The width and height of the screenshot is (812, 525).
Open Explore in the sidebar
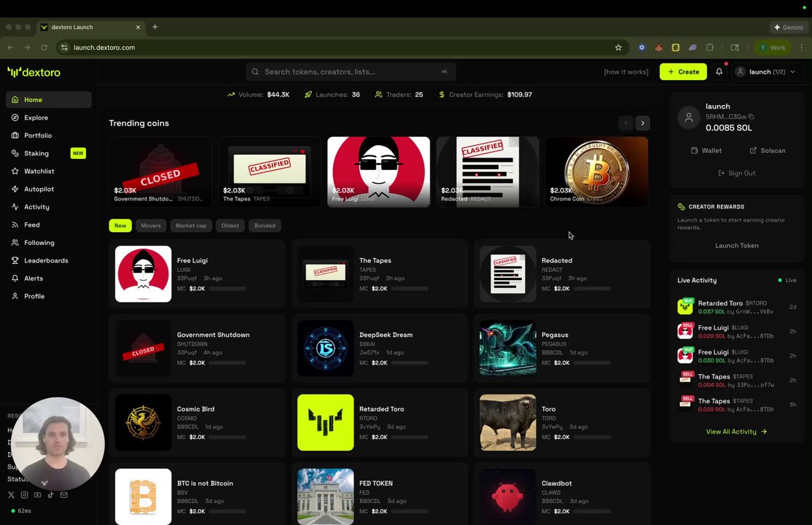coord(48,117)
